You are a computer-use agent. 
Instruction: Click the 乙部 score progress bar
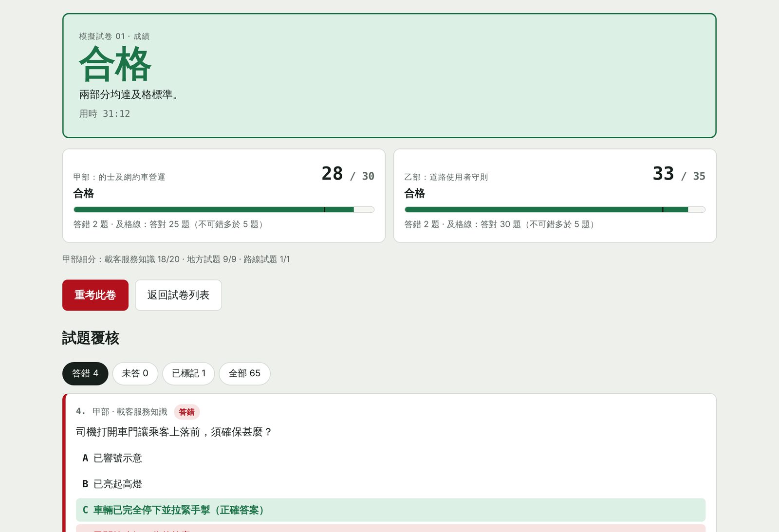[555, 210]
